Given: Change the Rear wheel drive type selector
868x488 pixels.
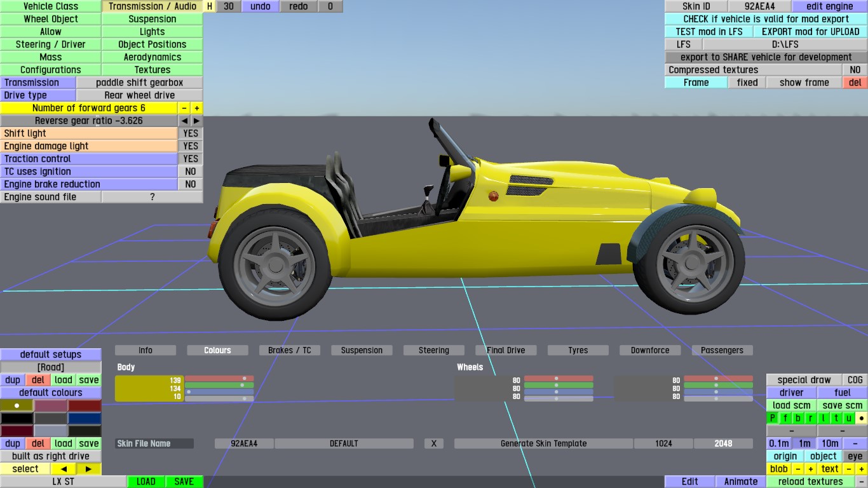Looking at the screenshot, I should 139,95.
